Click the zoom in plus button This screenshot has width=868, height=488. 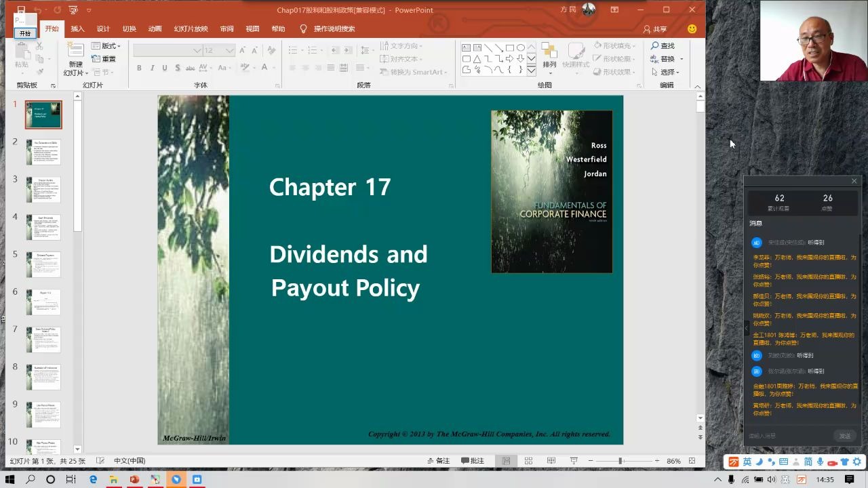pos(656,461)
